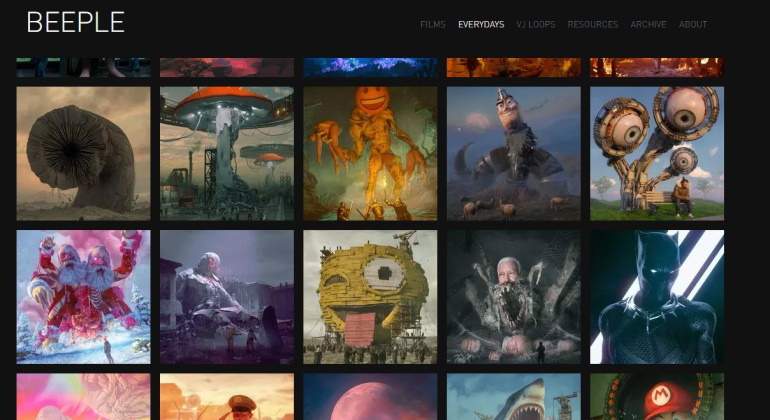Viewport: 770px width, 420px height.
Task: Click the BEEPLE logo
Action: click(76, 23)
